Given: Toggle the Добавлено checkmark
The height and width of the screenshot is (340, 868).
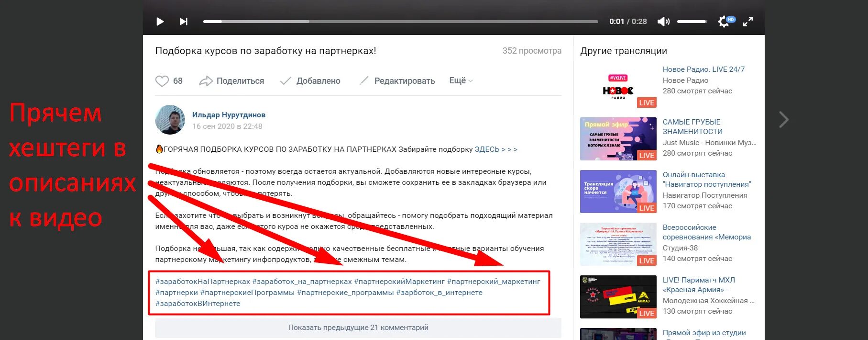Looking at the screenshot, I should [310, 81].
